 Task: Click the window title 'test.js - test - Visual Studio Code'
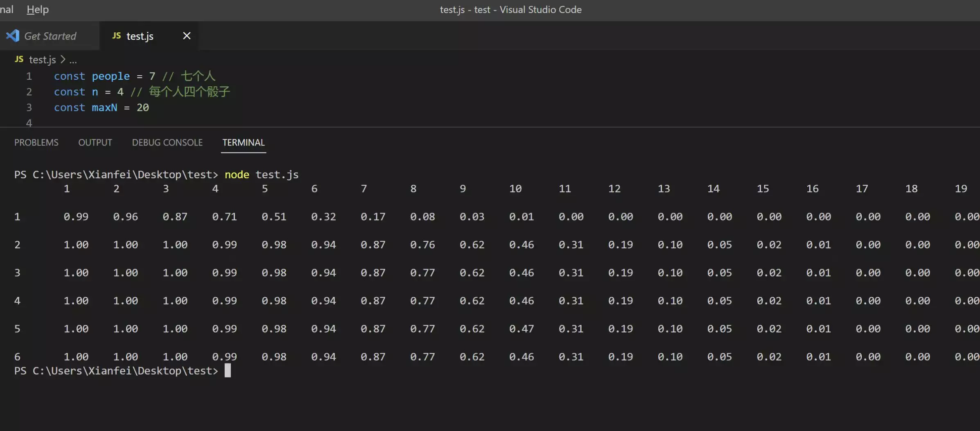pos(510,9)
